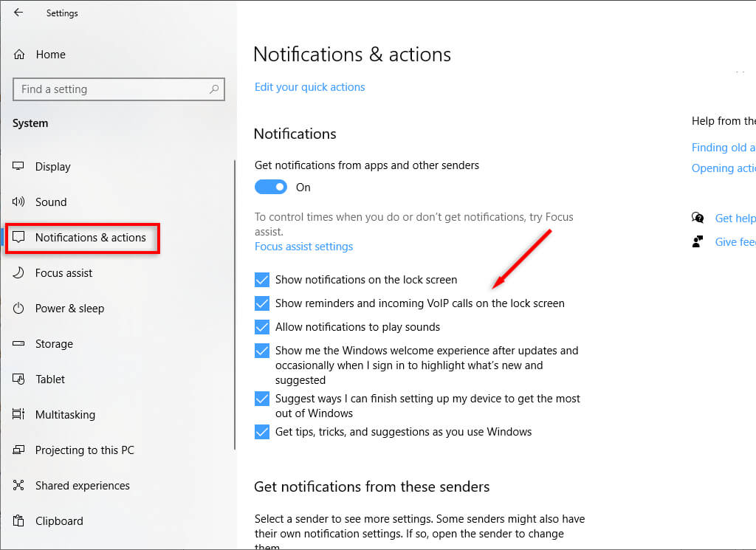Select Focus assist in sidebar
The width and height of the screenshot is (756, 550).
point(63,273)
